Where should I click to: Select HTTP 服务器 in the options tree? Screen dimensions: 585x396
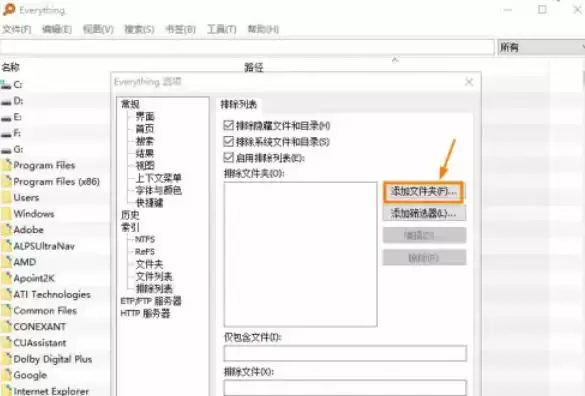click(x=145, y=313)
